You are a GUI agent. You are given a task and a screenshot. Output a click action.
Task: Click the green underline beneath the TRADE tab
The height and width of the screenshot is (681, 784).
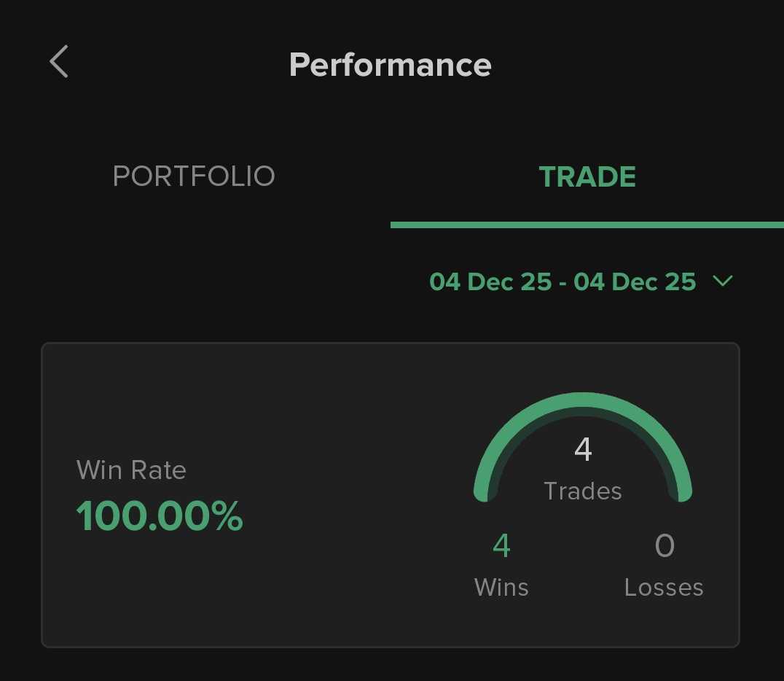point(587,225)
